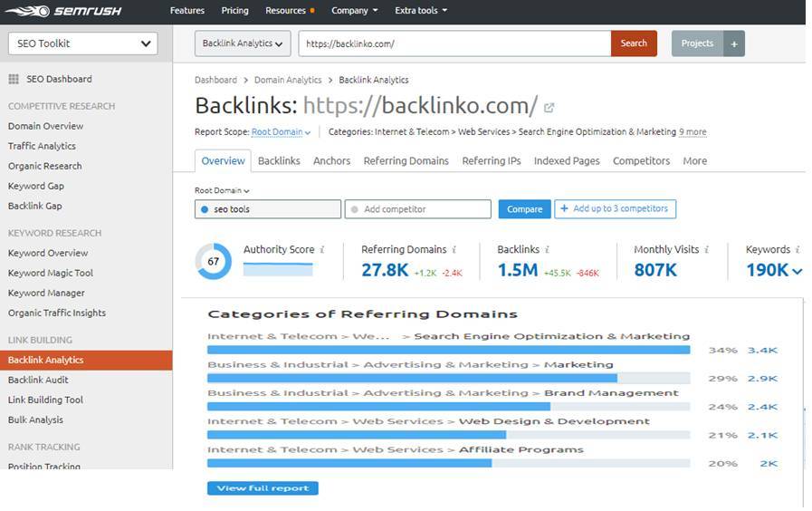Click the URL search input field
Screen dimensions: 812x511
click(x=454, y=43)
